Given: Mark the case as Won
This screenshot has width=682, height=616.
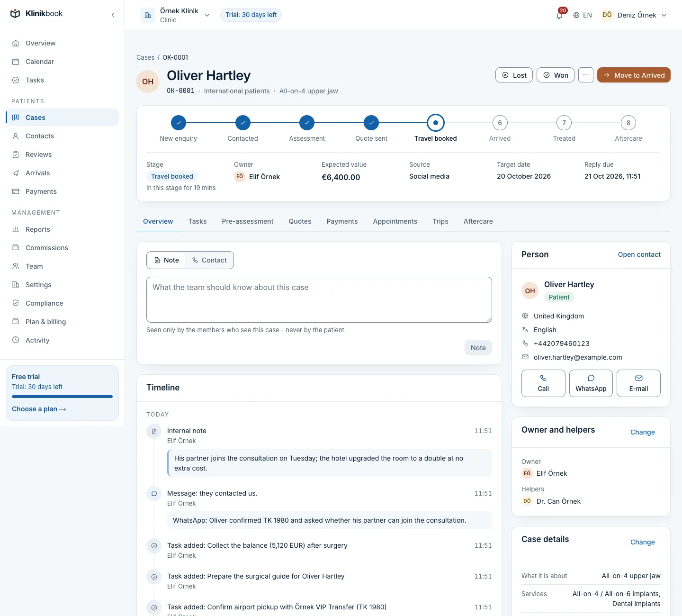Looking at the screenshot, I should pyautogui.click(x=556, y=75).
